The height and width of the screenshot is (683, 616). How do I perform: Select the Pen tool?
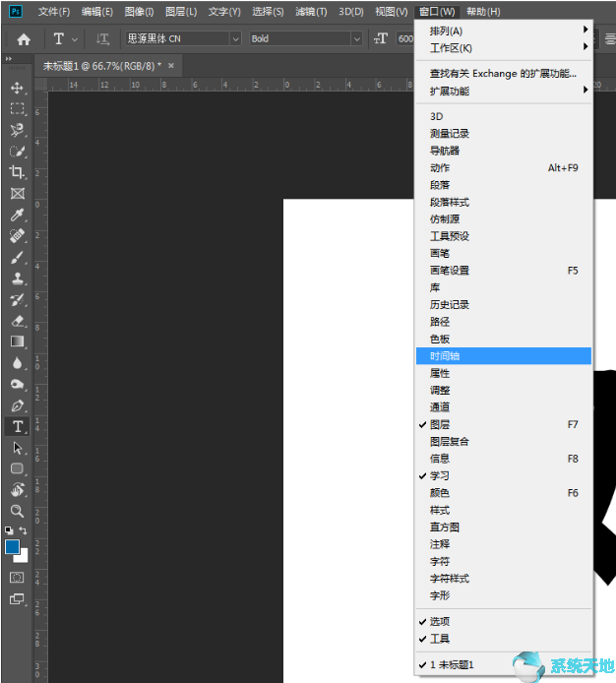(x=17, y=405)
